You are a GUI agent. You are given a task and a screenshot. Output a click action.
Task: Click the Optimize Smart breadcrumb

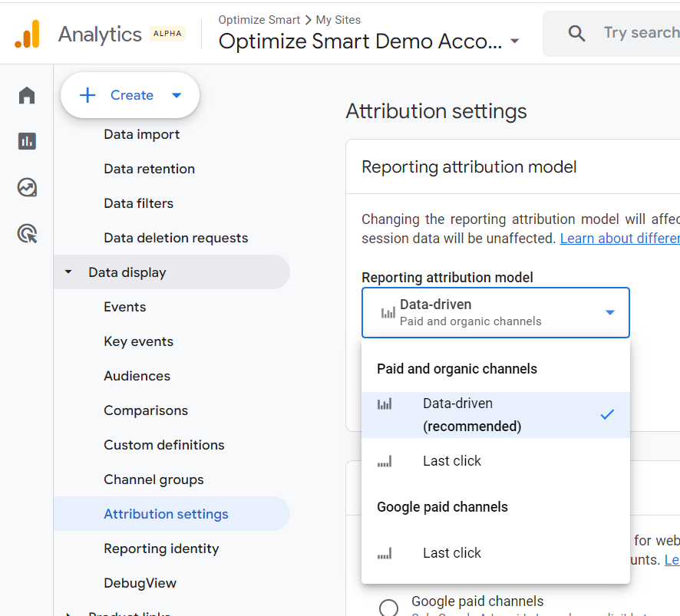(x=259, y=20)
